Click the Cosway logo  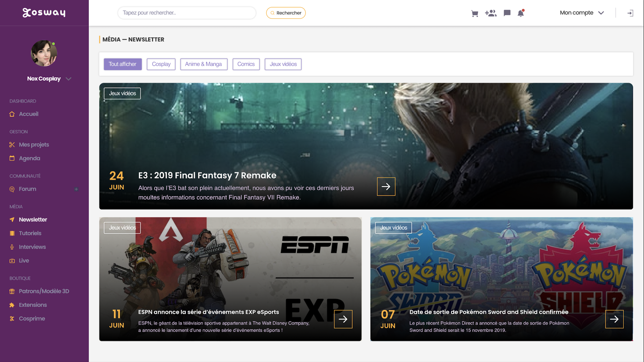44,13
